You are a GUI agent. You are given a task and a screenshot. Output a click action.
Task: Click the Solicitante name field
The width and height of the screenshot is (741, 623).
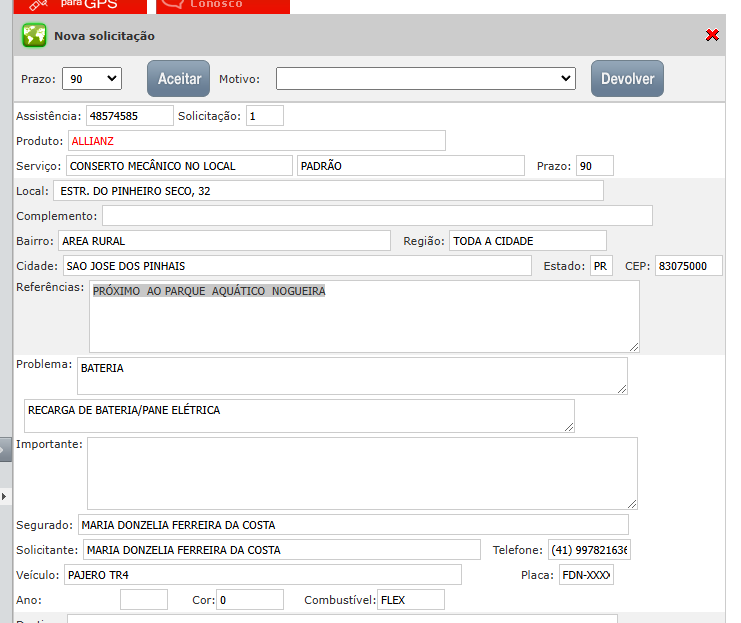pos(282,550)
